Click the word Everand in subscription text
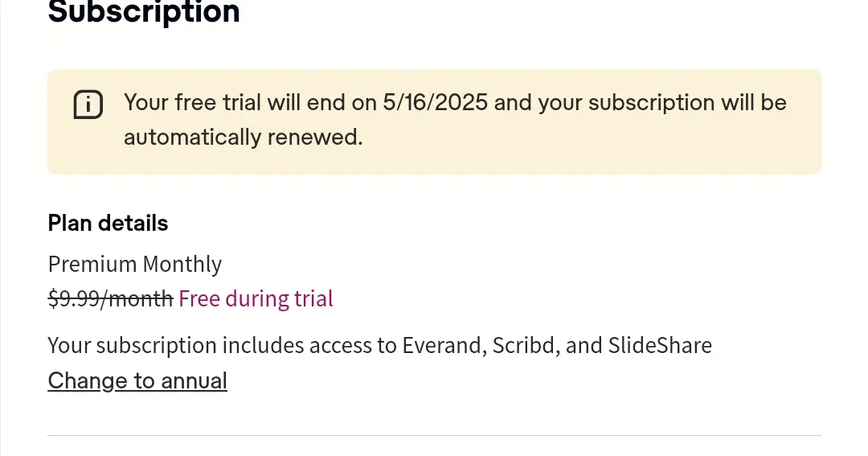Screen dimensions: 868x456 [x=444, y=345]
